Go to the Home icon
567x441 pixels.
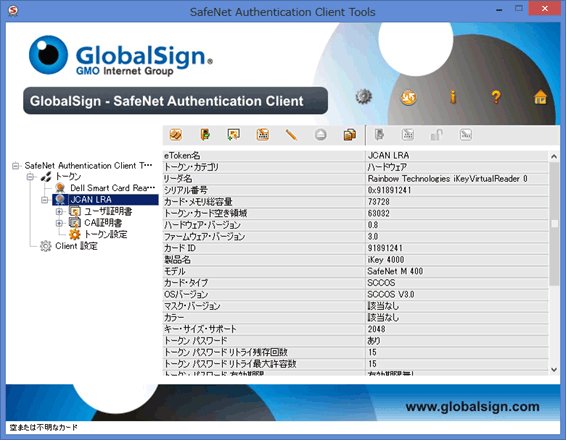pos(540,97)
